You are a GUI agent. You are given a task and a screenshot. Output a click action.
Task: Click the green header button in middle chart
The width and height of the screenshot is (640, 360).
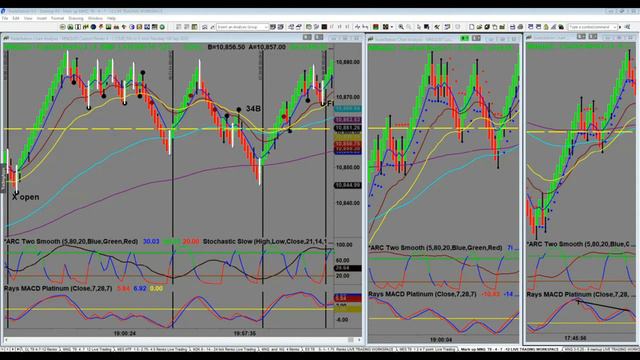[464, 38]
